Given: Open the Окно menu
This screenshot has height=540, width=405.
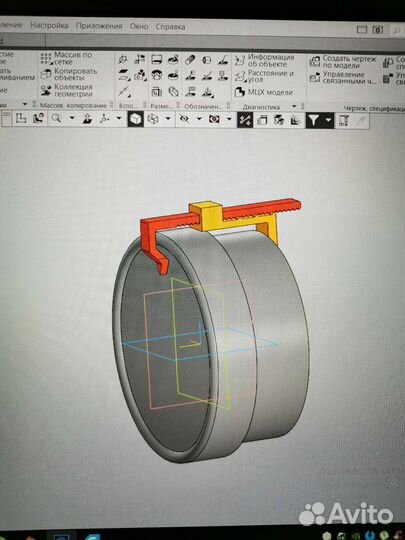Looking at the screenshot, I should pyautogui.click(x=139, y=27).
